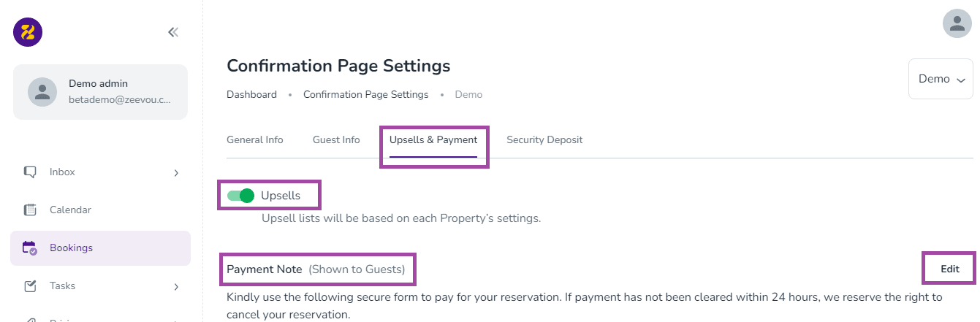This screenshot has width=980, height=322.
Task: Expand the Tasks submenu arrow
Action: (x=176, y=287)
